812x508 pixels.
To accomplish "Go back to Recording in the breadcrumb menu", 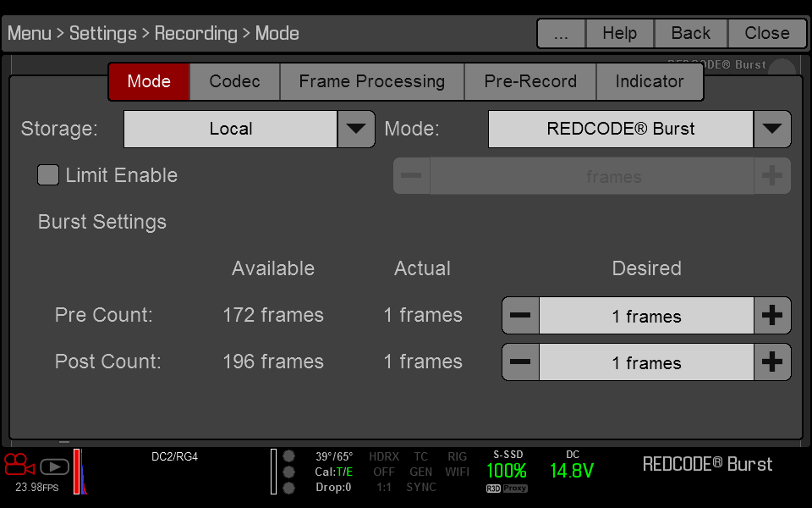I will click(196, 33).
